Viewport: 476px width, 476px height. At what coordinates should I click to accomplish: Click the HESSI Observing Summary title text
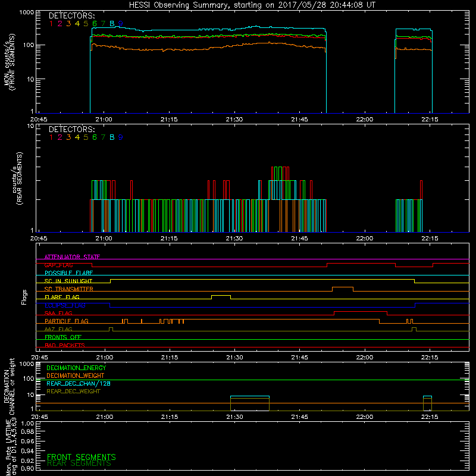tap(252, 5)
